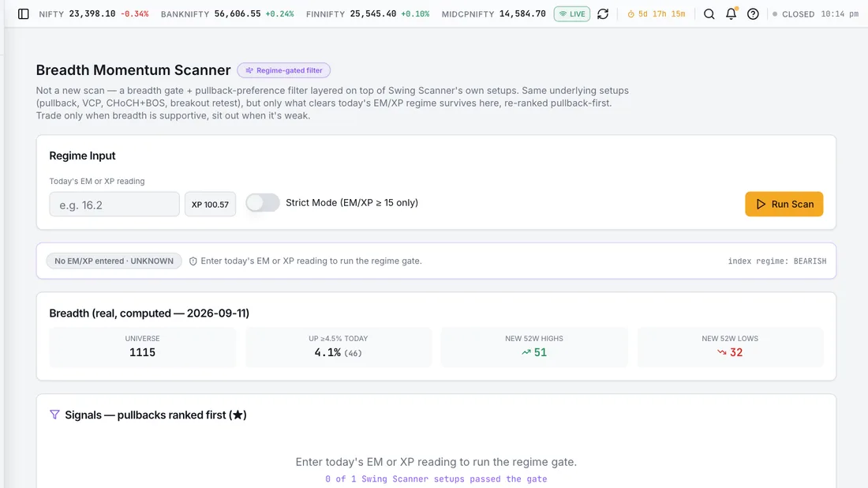Viewport: 868px width, 488px height.
Task: Toggle the sidebar panel icon
Action: coord(23,14)
